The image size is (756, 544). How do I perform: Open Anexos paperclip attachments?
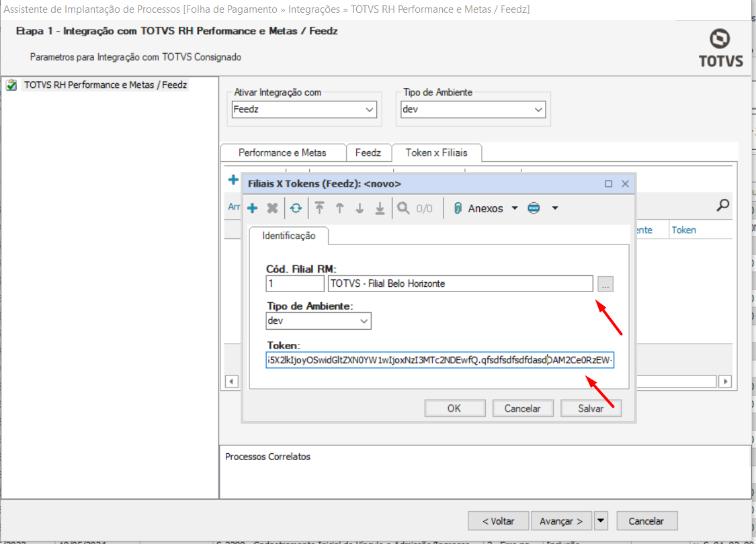pos(478,208)
